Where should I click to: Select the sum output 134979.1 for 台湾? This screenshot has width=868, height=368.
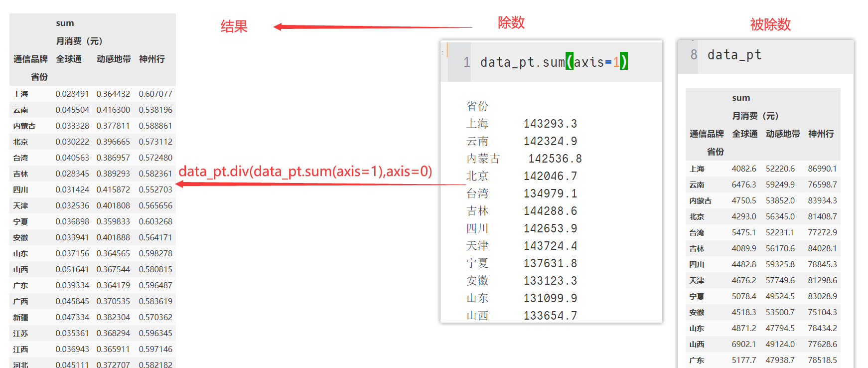[x=550, y=193]
